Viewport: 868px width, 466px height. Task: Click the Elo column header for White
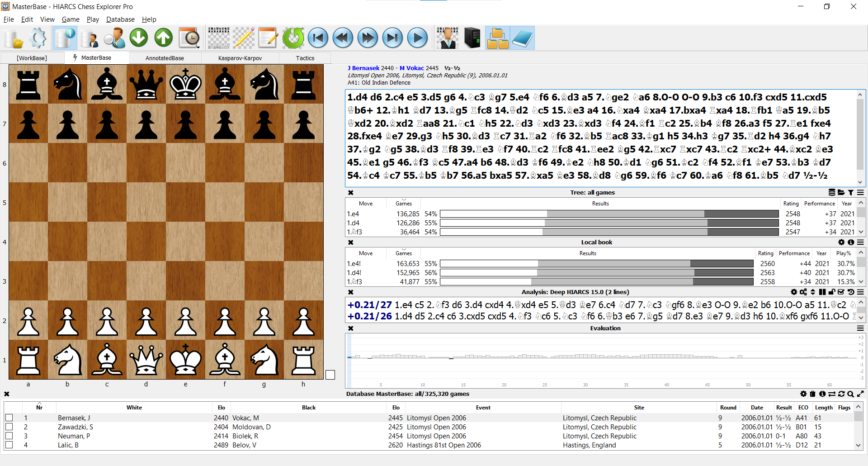(x=221, y=408)
